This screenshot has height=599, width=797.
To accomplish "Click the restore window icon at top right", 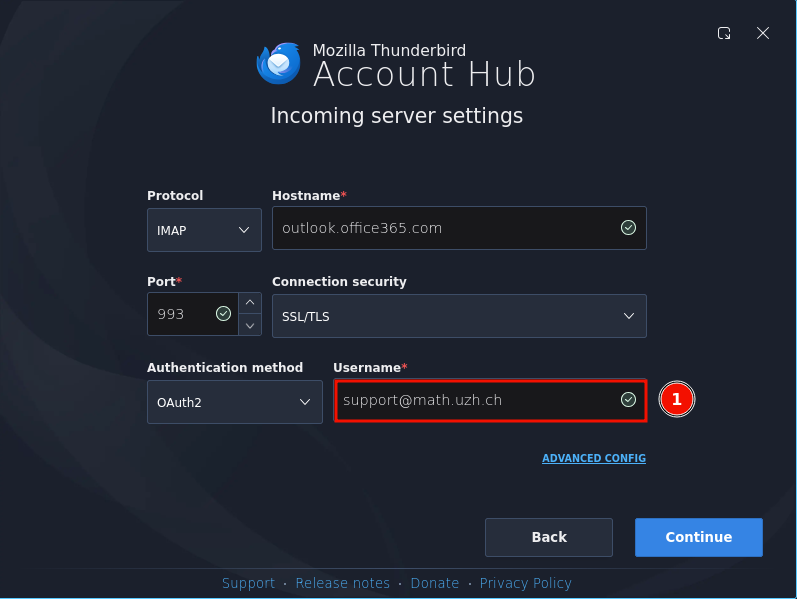I will [724, 34].
